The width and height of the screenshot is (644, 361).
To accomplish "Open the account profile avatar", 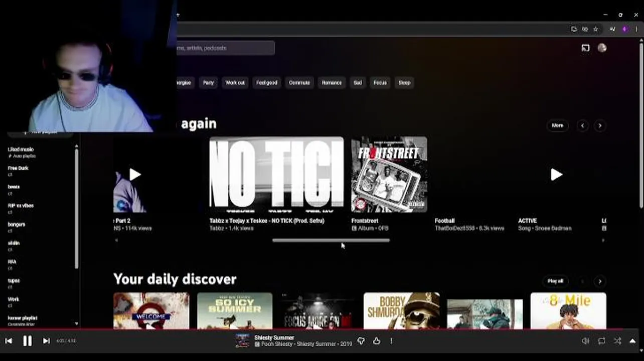I will 602,48.
